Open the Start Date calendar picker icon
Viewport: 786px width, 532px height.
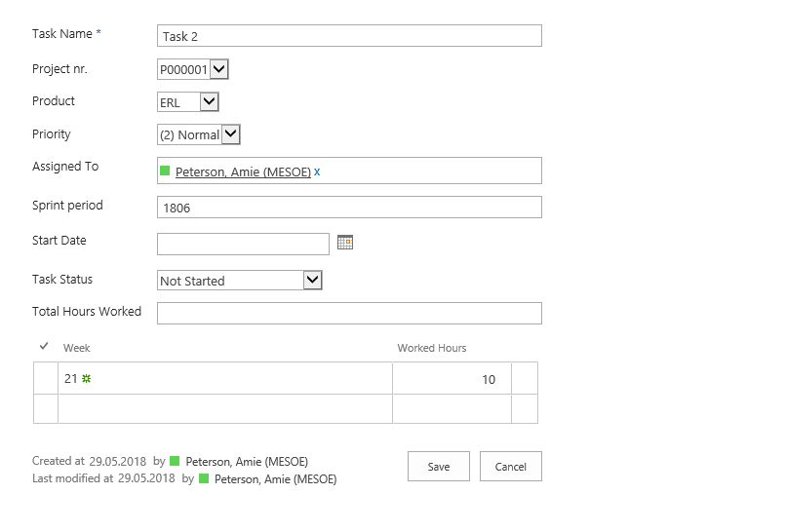point(345,243)
